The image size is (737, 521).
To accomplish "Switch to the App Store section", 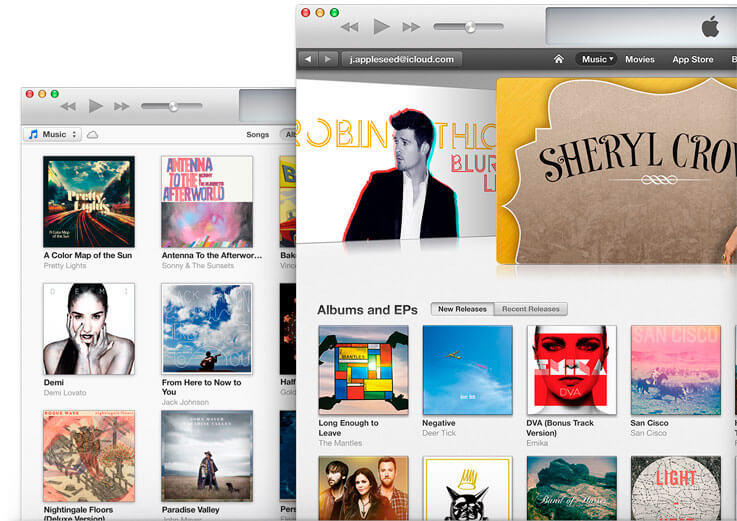I will coord(692,59).
